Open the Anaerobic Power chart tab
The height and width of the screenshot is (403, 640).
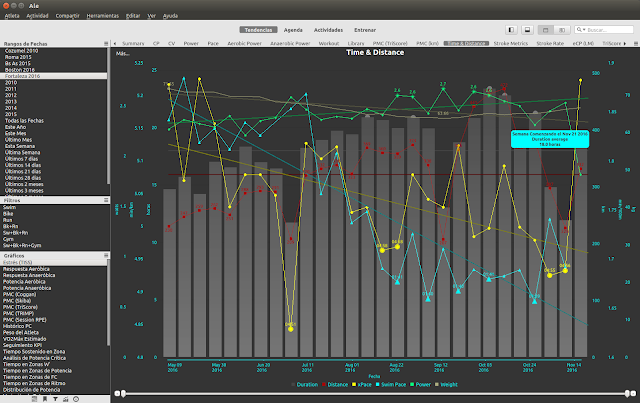coord(290,43)
